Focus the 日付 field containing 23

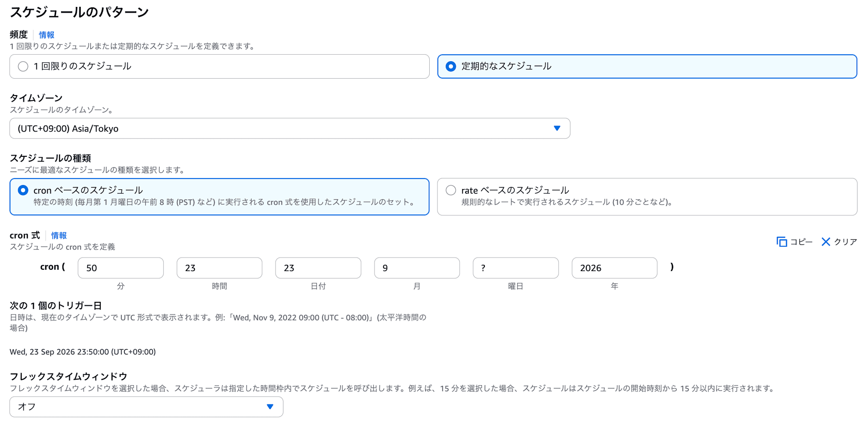point(318,268)
